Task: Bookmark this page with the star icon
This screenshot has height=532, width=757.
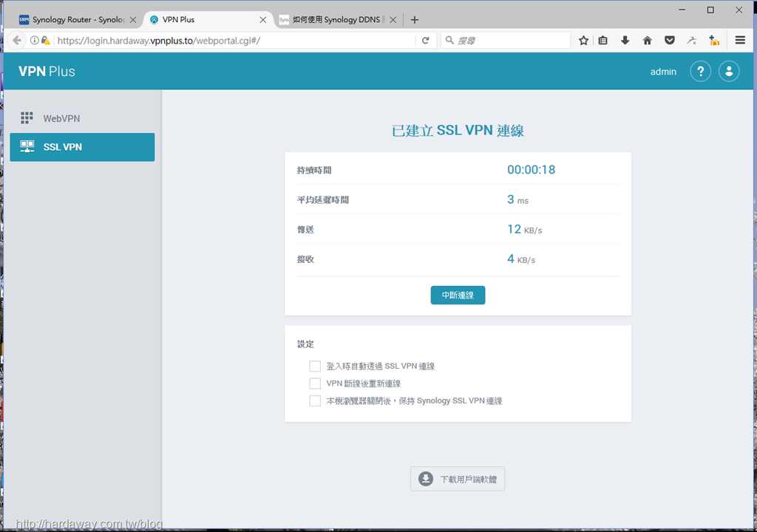Action: point(583,41)
